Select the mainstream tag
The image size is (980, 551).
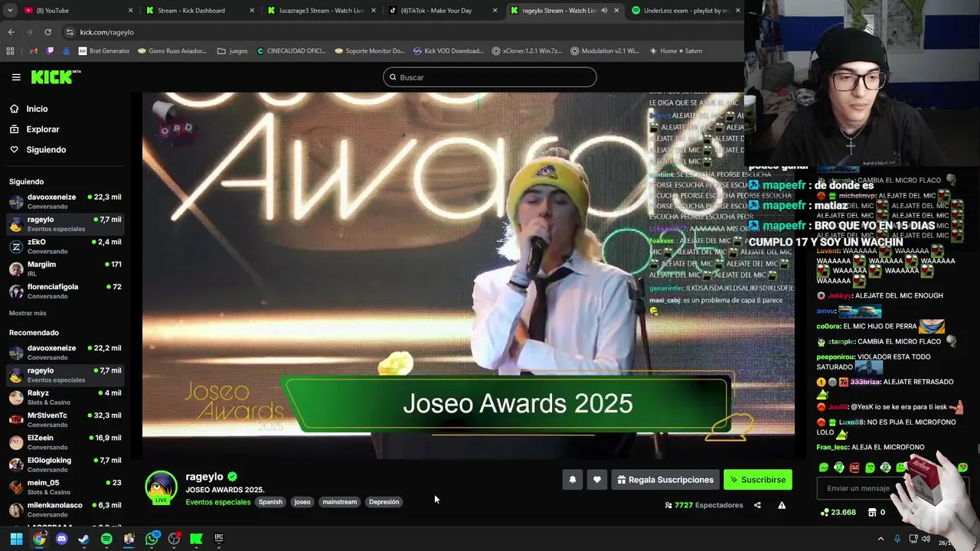pyautogui.click(x=340, y=502)
